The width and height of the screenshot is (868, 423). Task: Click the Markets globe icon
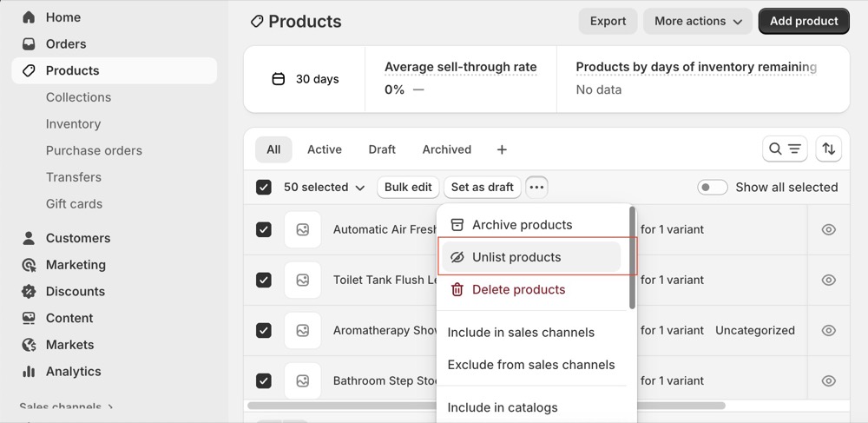click(x=29, y=344)
